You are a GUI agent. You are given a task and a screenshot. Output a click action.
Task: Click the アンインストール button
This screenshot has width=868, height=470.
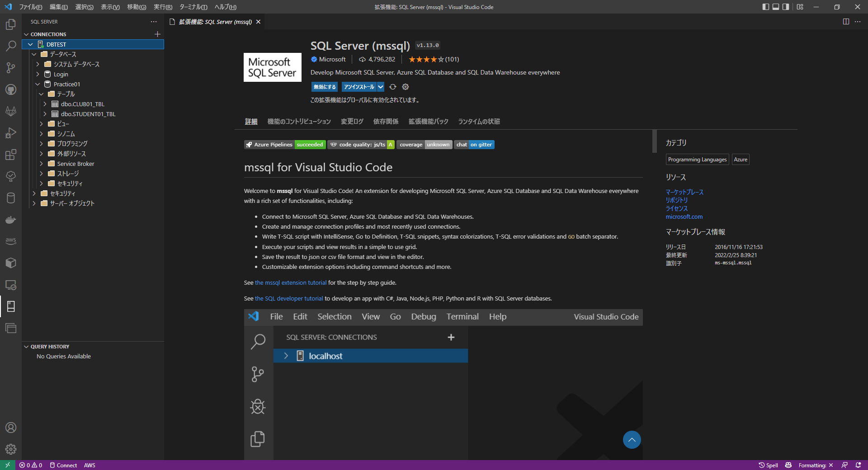pyautogui.click(x=359, y=87)
